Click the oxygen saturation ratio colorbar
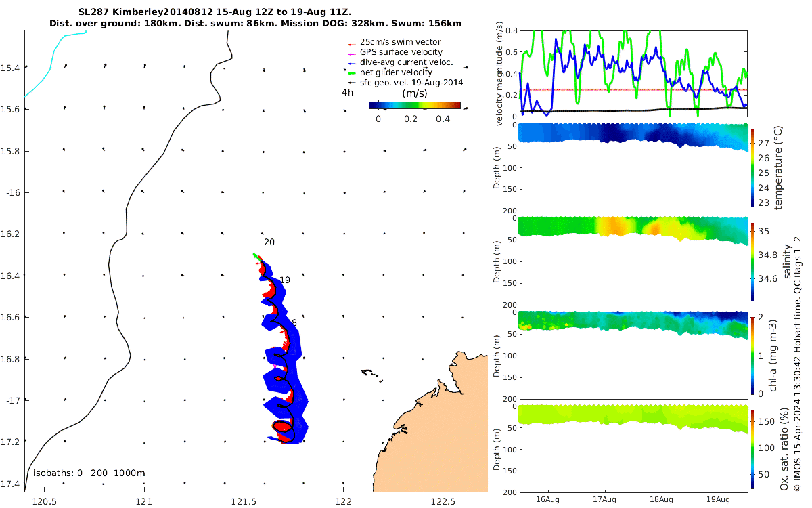The width and height of the screenshot is (812, 508). [x=753, y=448]
